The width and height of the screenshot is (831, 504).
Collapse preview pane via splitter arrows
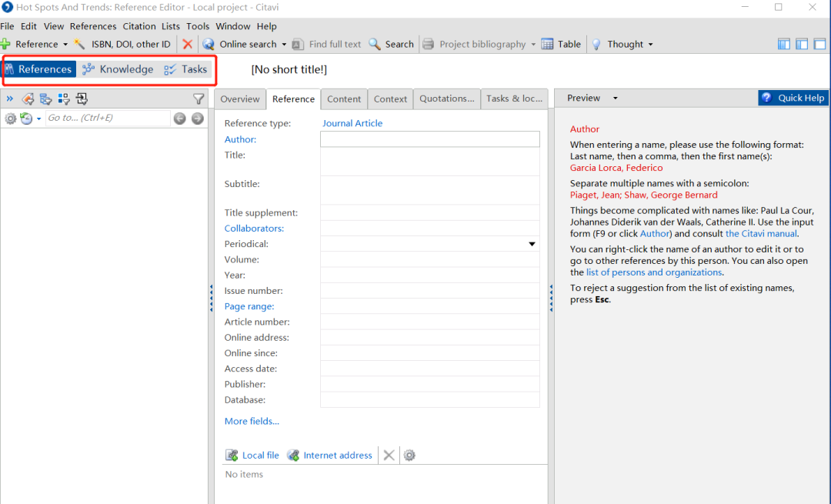(551, 299)
